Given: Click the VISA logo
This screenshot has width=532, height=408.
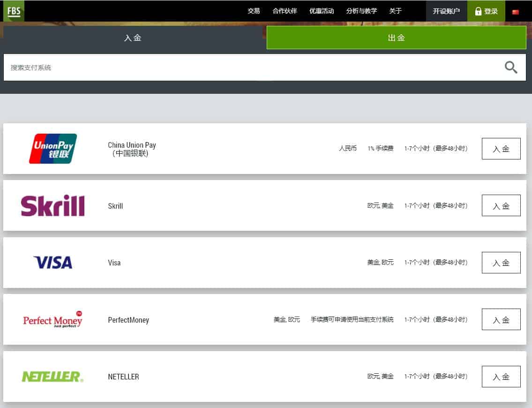Looking at the screenshot, I should click(x=53, y=262).
